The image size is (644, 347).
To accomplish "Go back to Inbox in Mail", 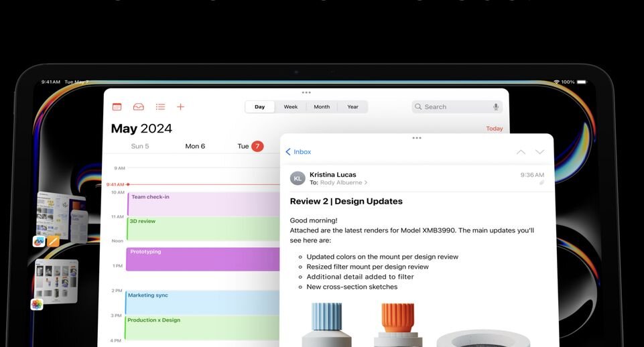I will [x=298, y=152].
